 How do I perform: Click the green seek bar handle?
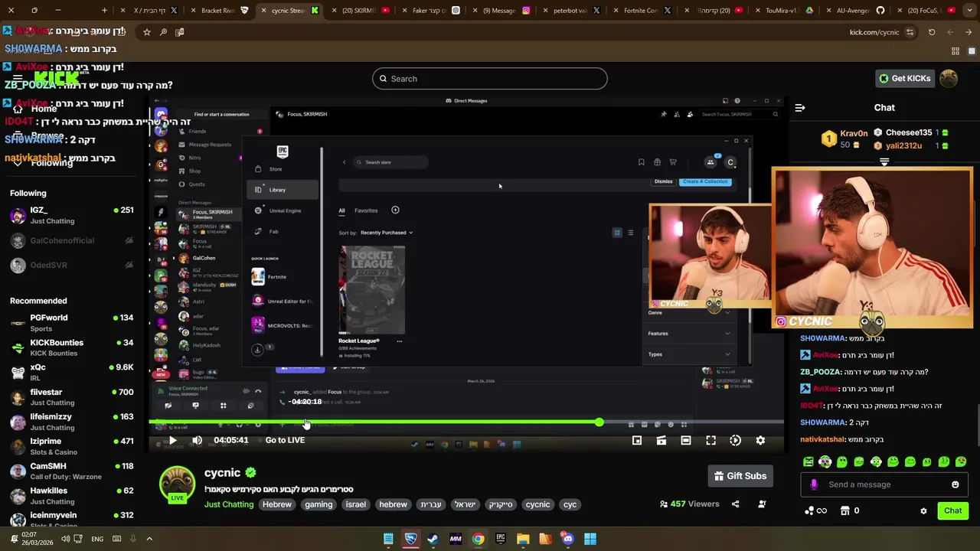(599, 422)
